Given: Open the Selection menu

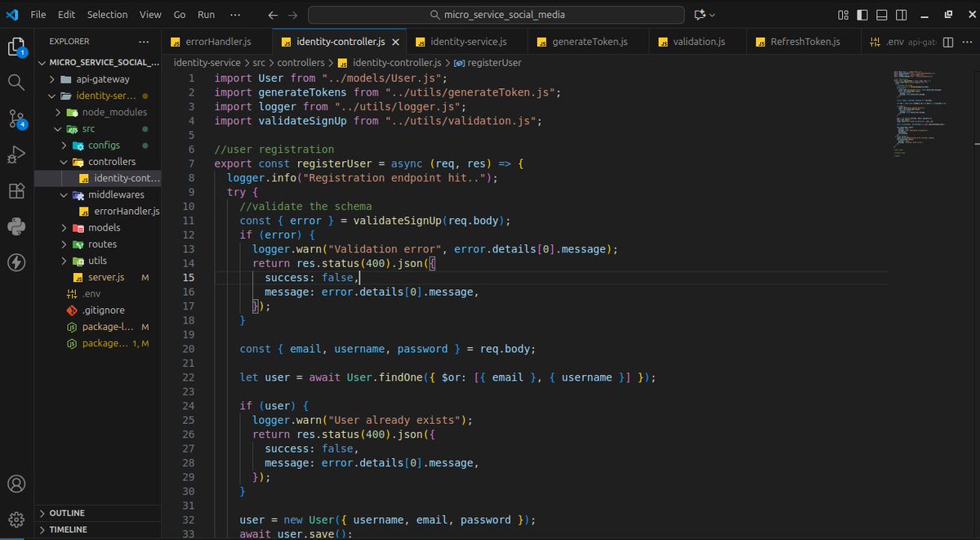Looking at the screenshot, I should click(107, 15).
